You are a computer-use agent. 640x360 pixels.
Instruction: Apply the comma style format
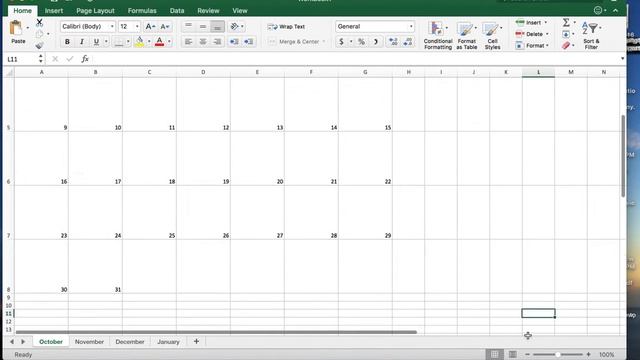[376, 42]
